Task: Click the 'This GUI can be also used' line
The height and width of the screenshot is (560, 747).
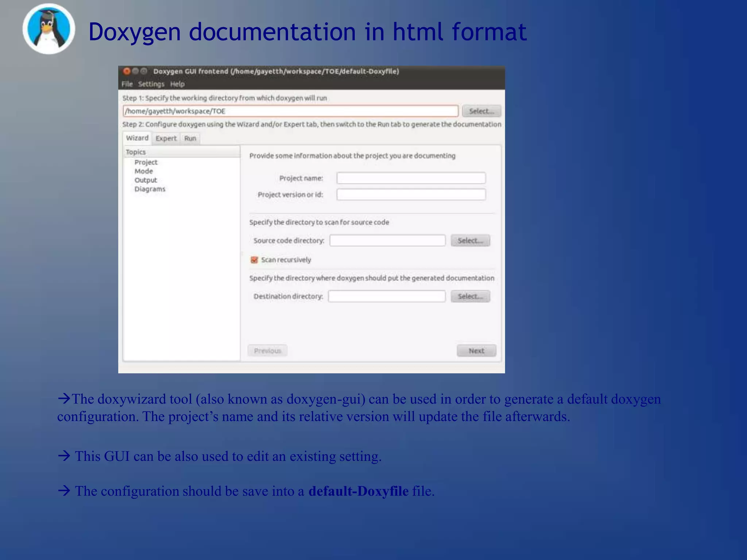Action: 219,456
